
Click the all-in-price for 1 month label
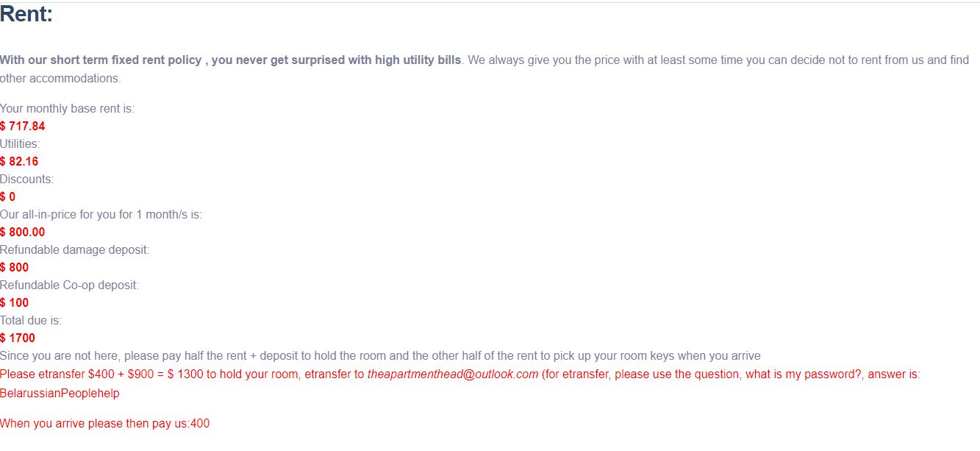pyautogui.click(x=101, y=215)
